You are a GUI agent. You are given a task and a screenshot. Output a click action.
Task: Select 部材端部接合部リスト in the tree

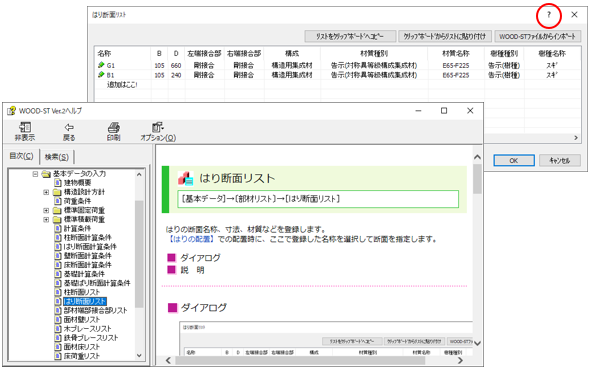(x=95, y=311)
